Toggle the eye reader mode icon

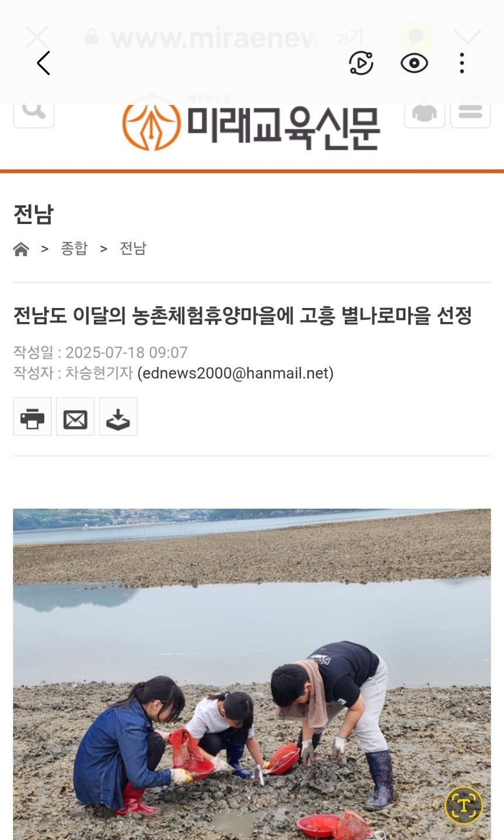[414, 63]
